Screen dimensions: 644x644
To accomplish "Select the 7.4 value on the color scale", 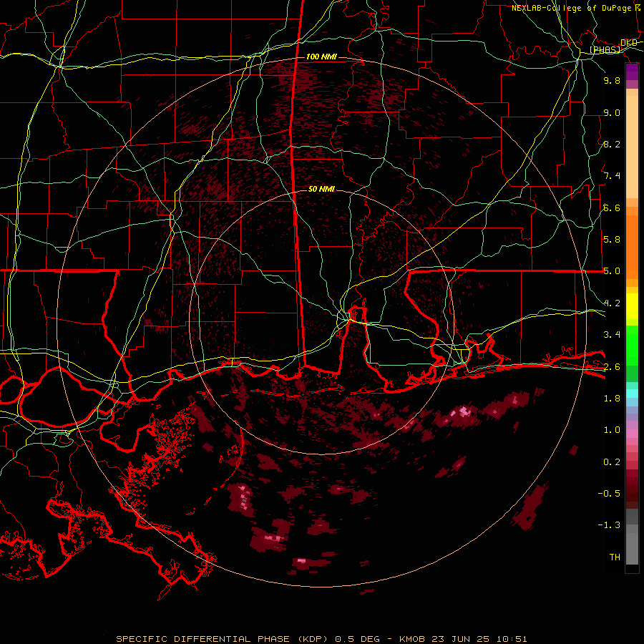I will click(612, 176).
